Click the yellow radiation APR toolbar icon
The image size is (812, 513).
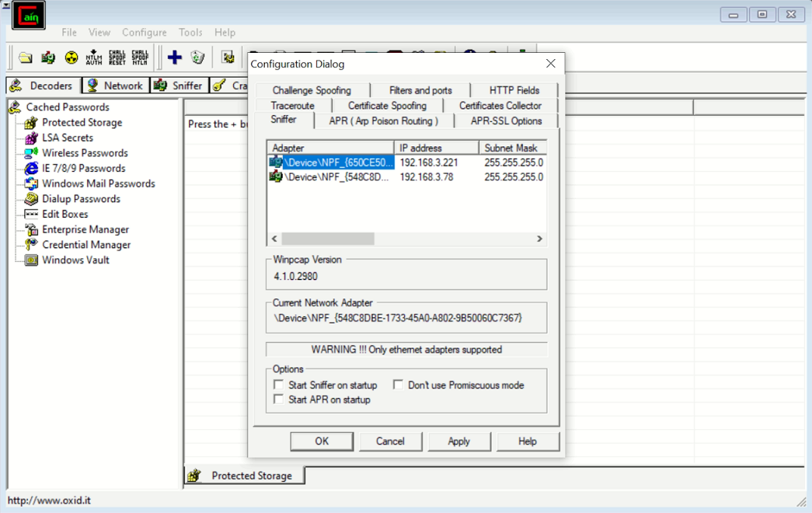pyautogui.click(x=71, y=58)
